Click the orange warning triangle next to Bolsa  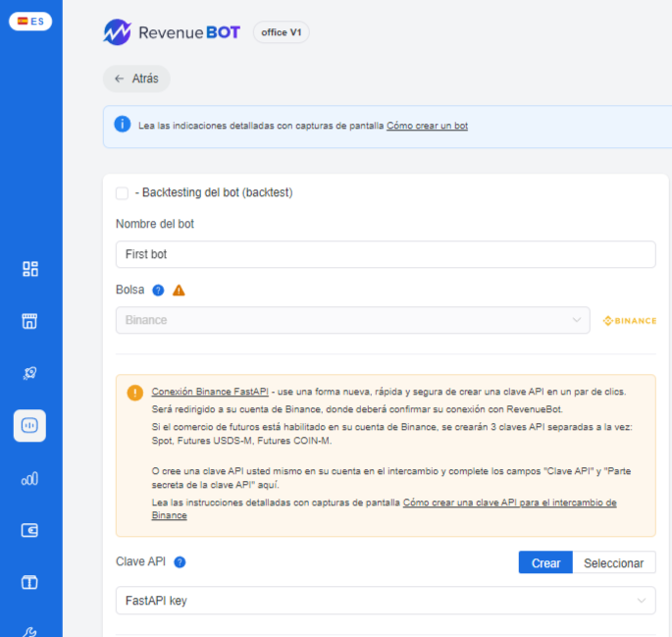179,291
